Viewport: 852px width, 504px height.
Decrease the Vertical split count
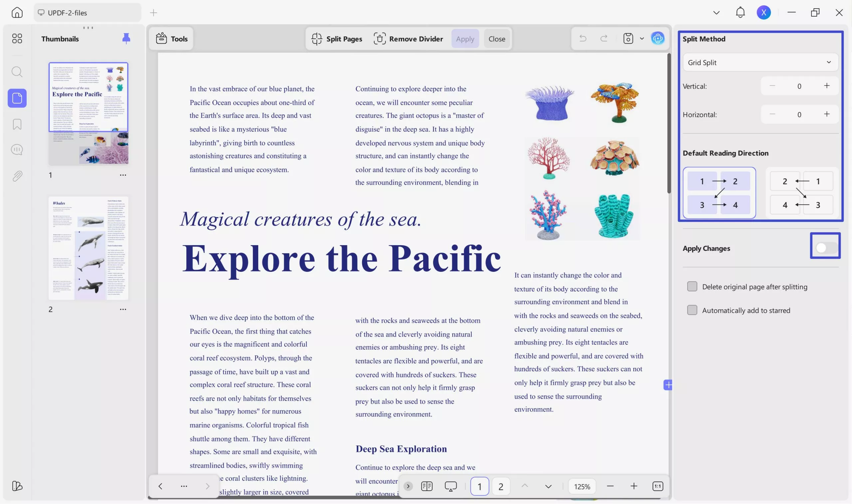pyautogui.click(x=772, y=86)
